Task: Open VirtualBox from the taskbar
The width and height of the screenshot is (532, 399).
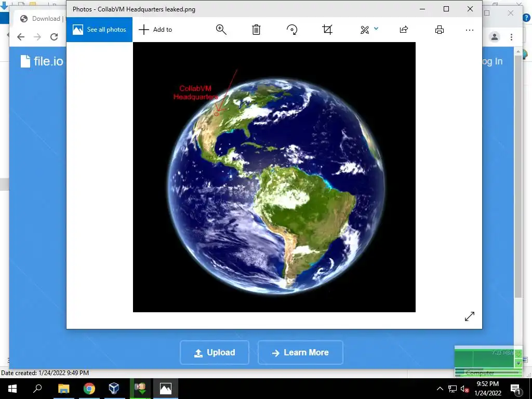Action: pos(114,389)
